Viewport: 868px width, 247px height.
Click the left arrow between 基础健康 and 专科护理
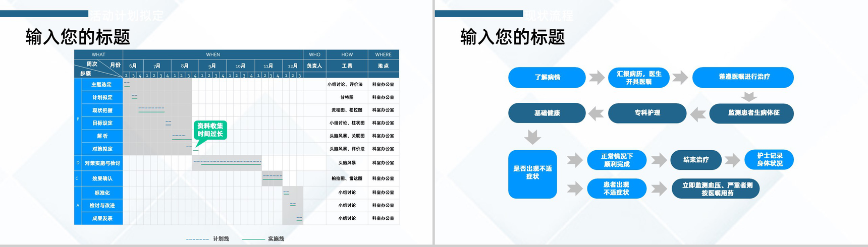pyautogui.click(x=596, y=114)
